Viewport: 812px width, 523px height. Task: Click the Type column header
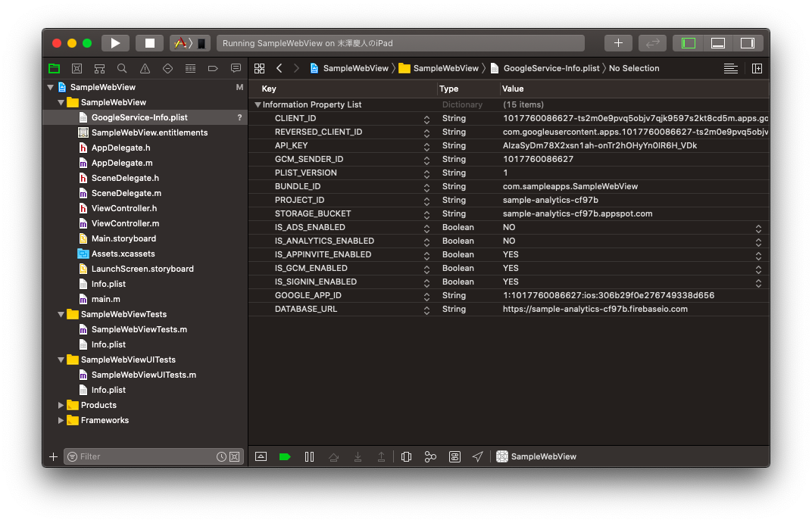[x=469, y=89]
